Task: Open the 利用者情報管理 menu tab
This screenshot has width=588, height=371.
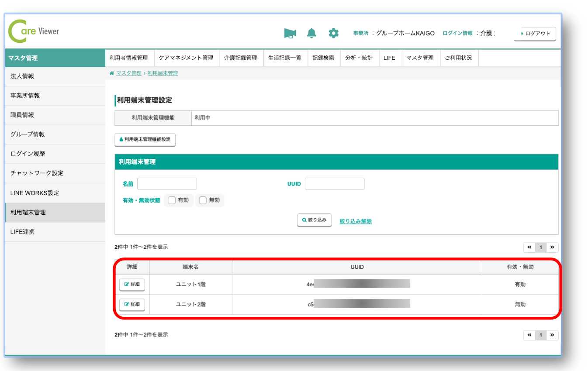Action: pyautogui.click(x=128, y=58)
